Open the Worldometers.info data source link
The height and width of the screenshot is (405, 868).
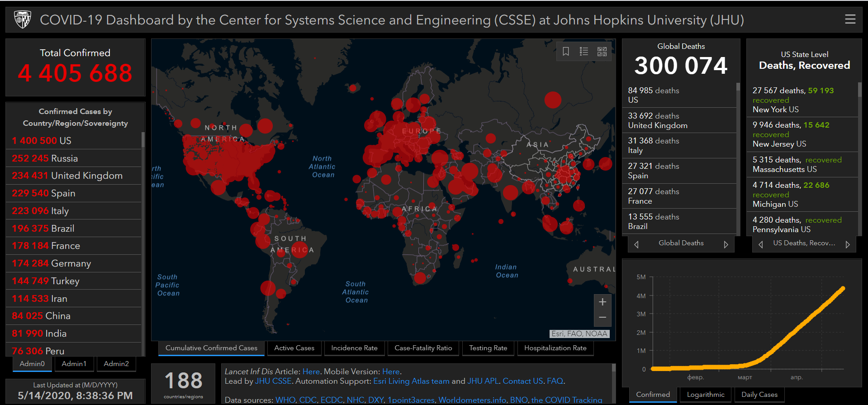[472, 400]
